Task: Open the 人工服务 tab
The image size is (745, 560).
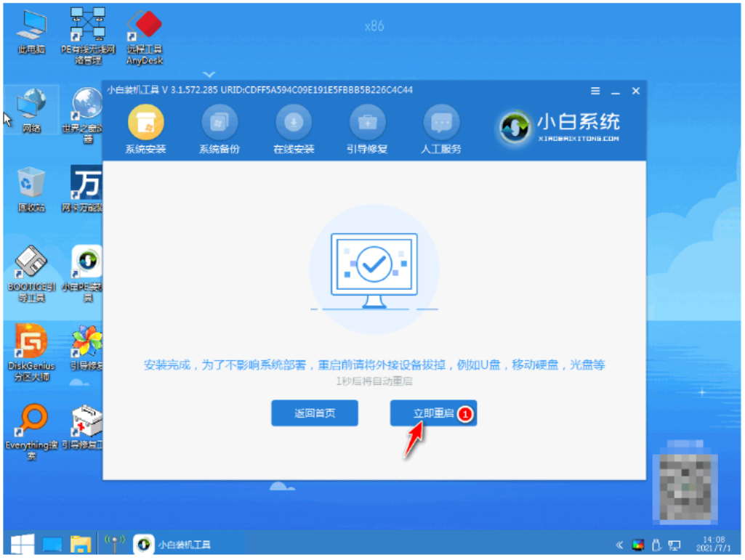Action: point(441,130)
